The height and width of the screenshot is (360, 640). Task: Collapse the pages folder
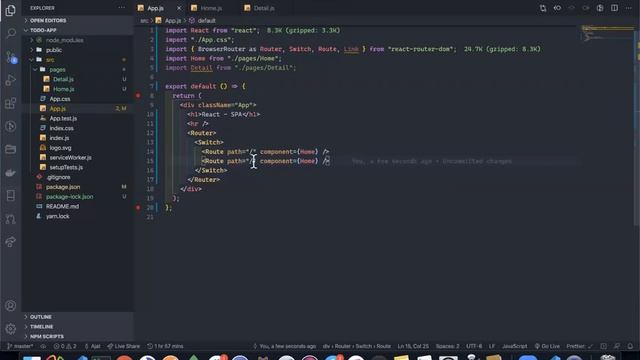pos(78,69)
